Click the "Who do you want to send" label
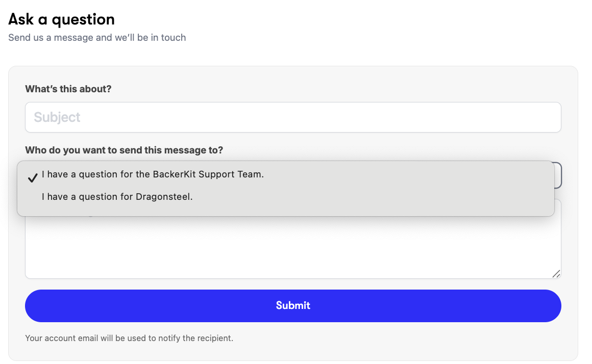592x364 pixels. [x=124, y=150]
